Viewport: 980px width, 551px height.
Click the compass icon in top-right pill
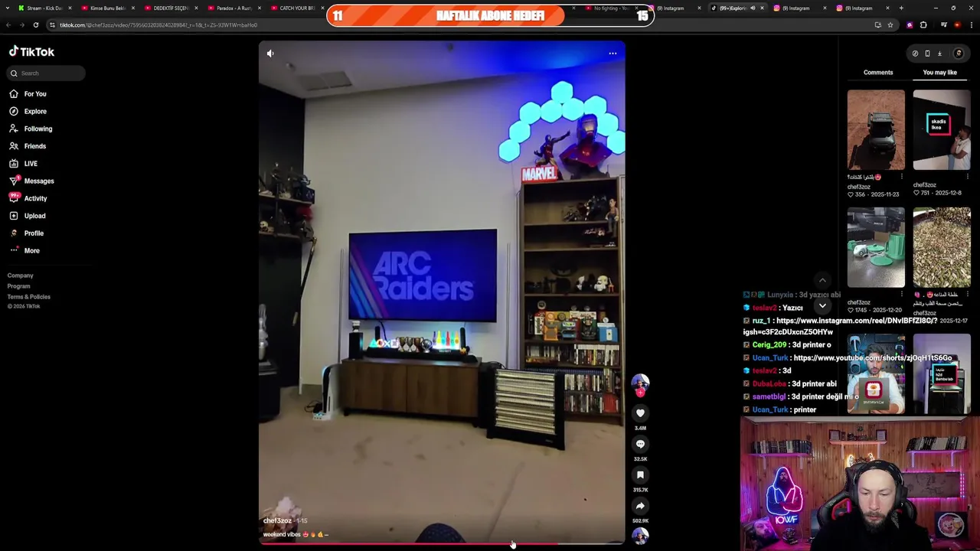(x=915, y=54)
